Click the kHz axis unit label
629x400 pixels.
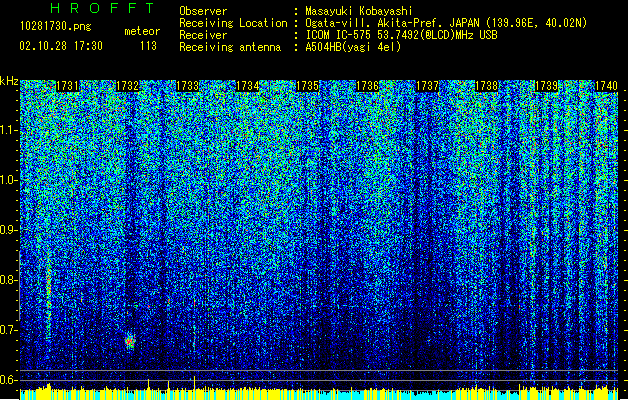point(9,81)
